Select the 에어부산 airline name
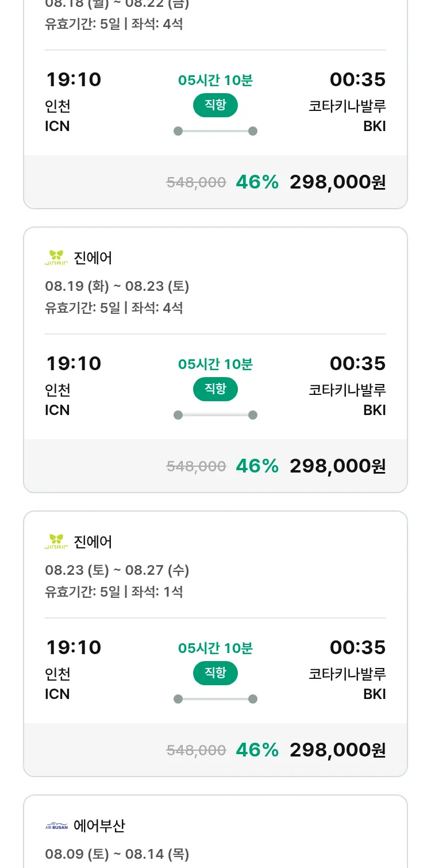Image resolution: width=431 pixels, height=868 pixels. [x=99, y=826]
